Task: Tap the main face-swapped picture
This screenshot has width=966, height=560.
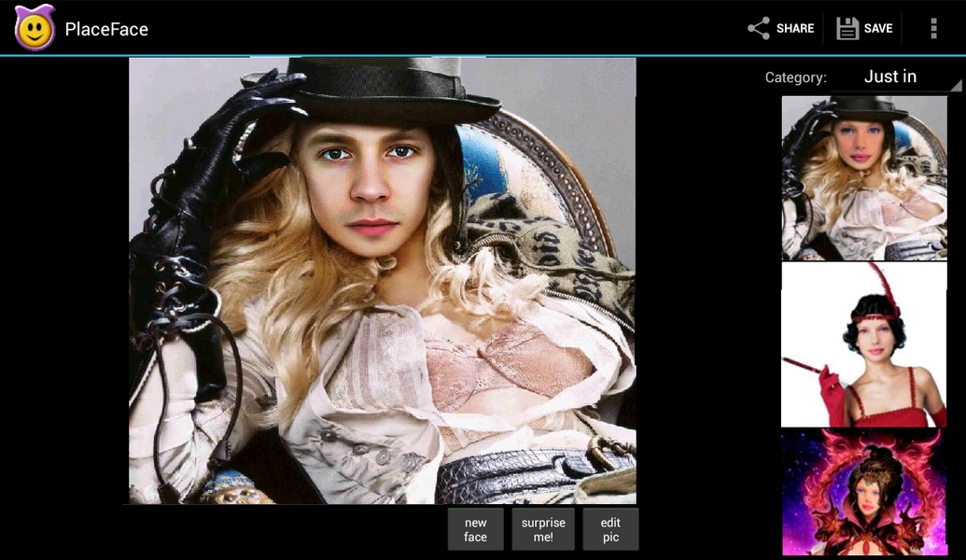Action: [x=382, y=280]
